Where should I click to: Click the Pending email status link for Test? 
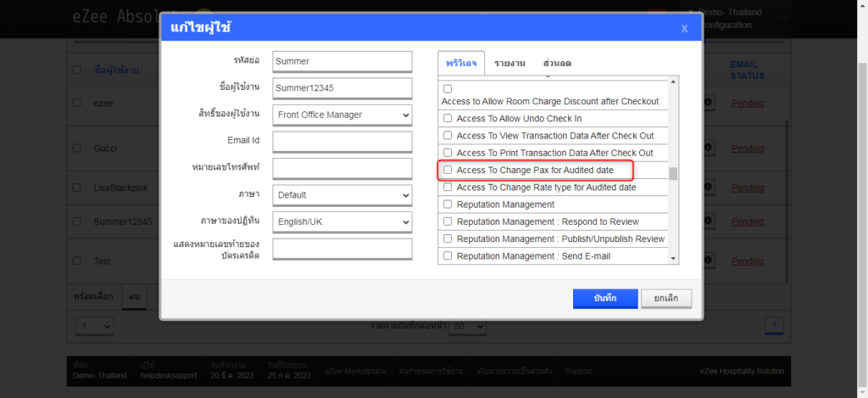coord(748,261)
